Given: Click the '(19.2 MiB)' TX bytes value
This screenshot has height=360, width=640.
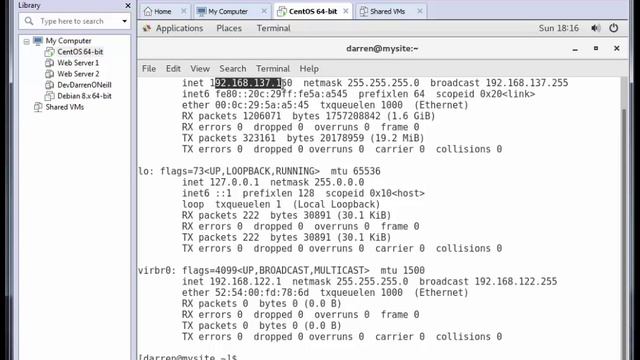Looking at the screenshot, I should 397,138.
